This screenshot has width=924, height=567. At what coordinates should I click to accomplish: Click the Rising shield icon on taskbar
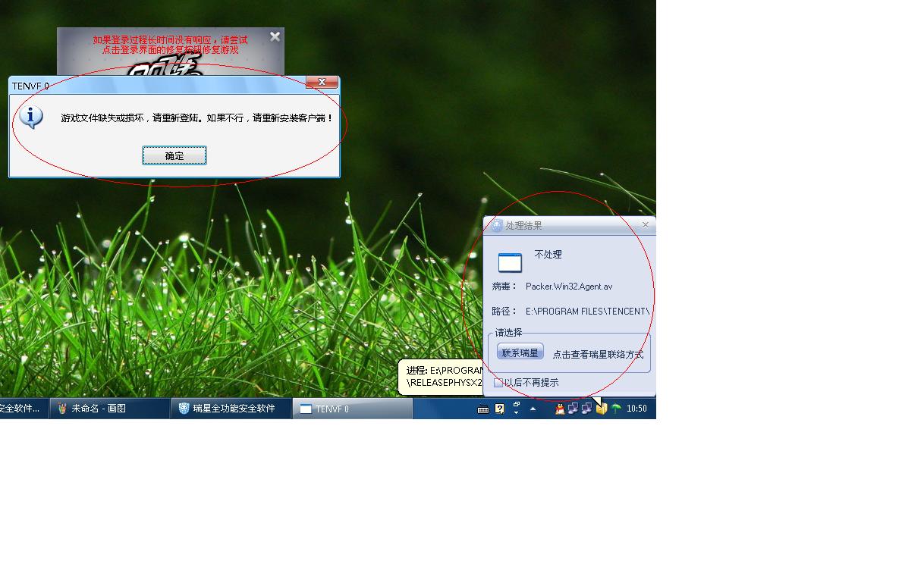(x=184, y=409)
